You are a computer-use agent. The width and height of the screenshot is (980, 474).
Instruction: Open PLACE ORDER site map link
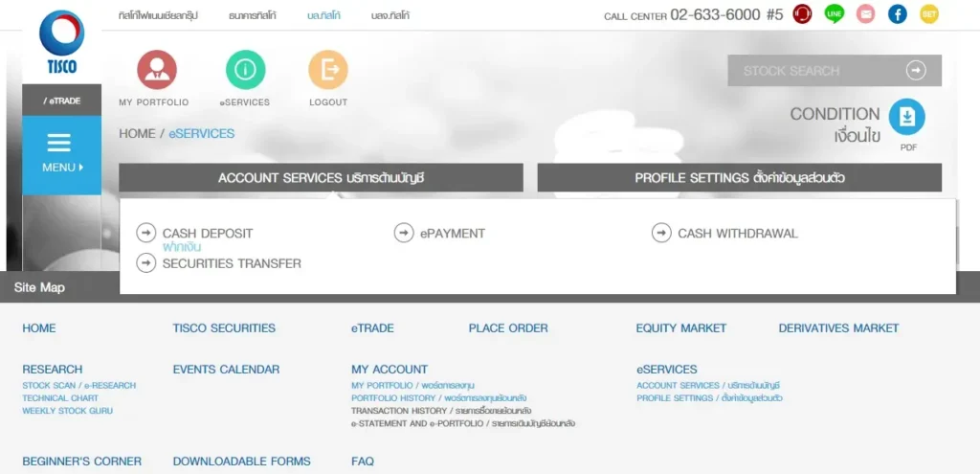click(x=508, y=327)
